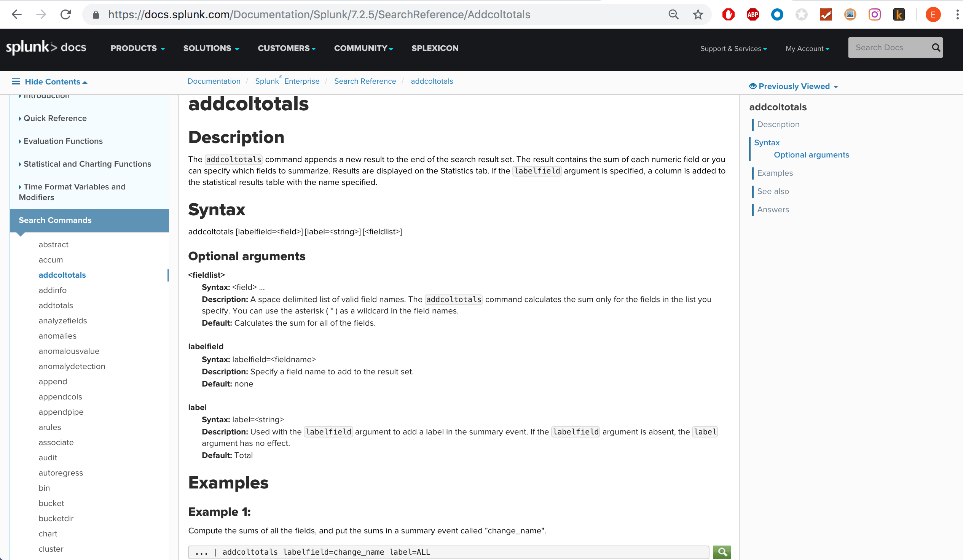The width and height of the screenshot is (963, 560).
Task: Open the addinfo command page
Action: [53, 290]
